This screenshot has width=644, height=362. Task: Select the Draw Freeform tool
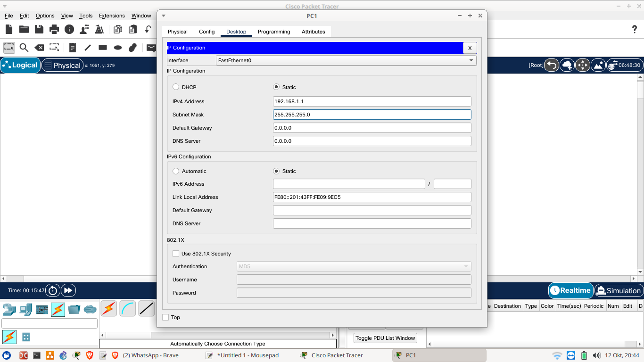pos(132,48)
